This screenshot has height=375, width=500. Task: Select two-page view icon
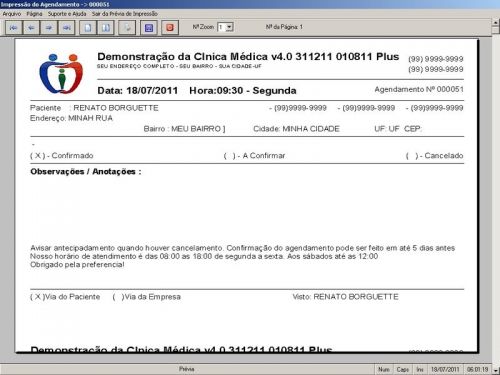click(x=106, y=28)
